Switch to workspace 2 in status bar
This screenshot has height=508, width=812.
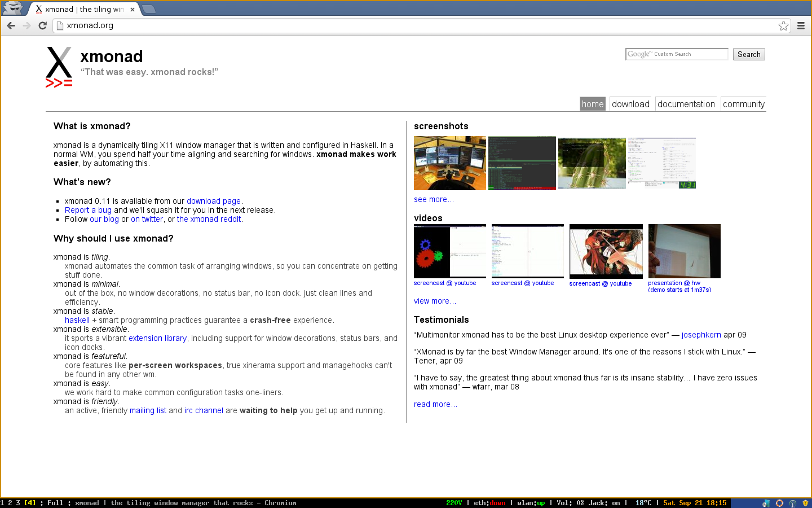[x=10, y=503]
